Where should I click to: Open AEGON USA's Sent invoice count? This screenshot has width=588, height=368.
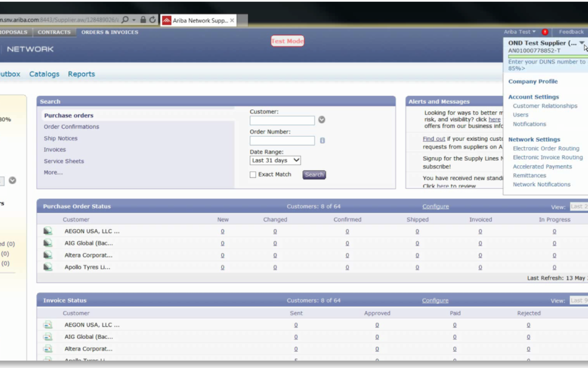(296, 325)
